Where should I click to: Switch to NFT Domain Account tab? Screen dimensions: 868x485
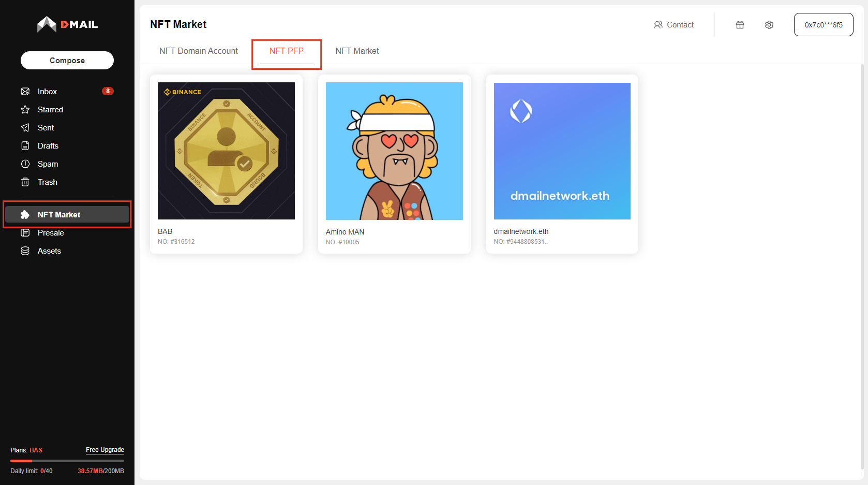[x=199, y=51]
